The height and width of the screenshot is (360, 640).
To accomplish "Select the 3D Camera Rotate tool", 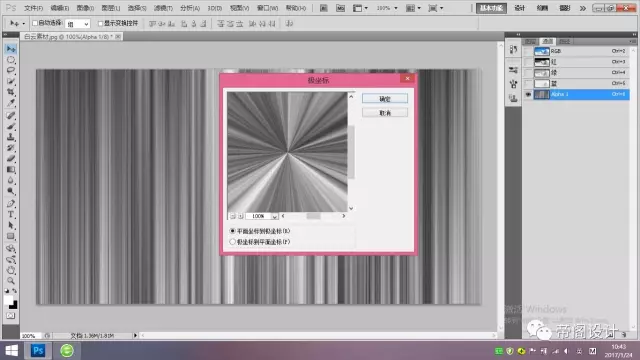I will 11,259.
